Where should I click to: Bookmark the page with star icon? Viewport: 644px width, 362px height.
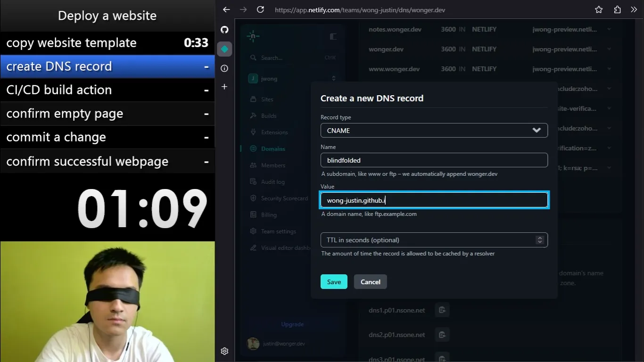tap(599, 9)
